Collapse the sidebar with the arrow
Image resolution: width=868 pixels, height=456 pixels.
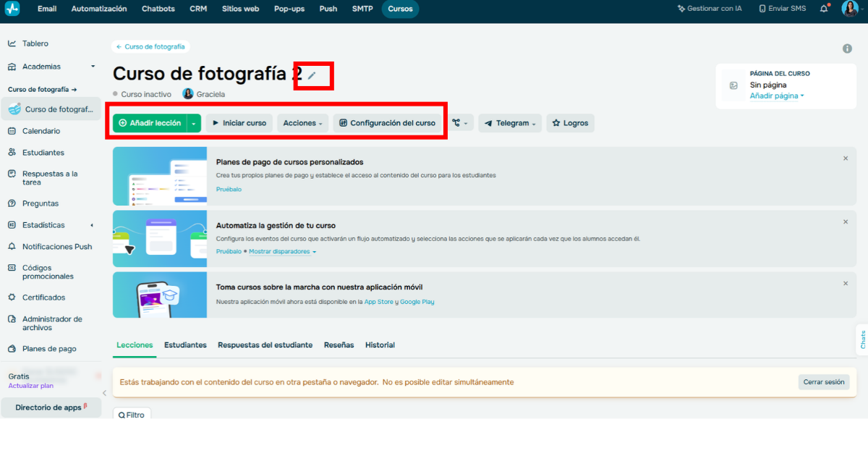click(x=104, y=393)
